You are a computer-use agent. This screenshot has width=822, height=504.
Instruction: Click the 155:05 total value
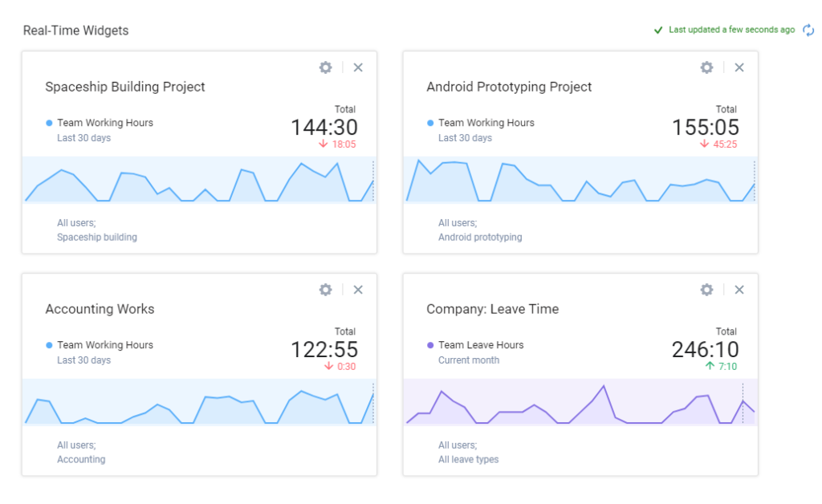(705, 127)
